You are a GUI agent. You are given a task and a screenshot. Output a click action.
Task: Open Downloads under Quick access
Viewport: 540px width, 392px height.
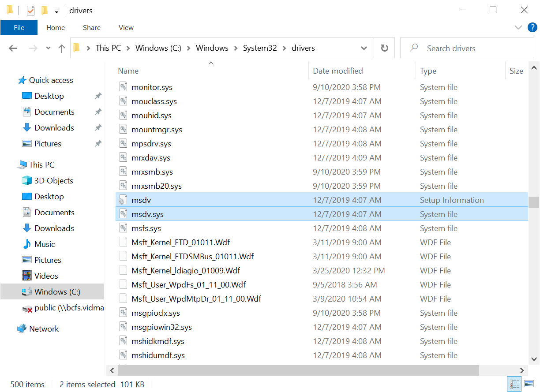coord(54,128)
